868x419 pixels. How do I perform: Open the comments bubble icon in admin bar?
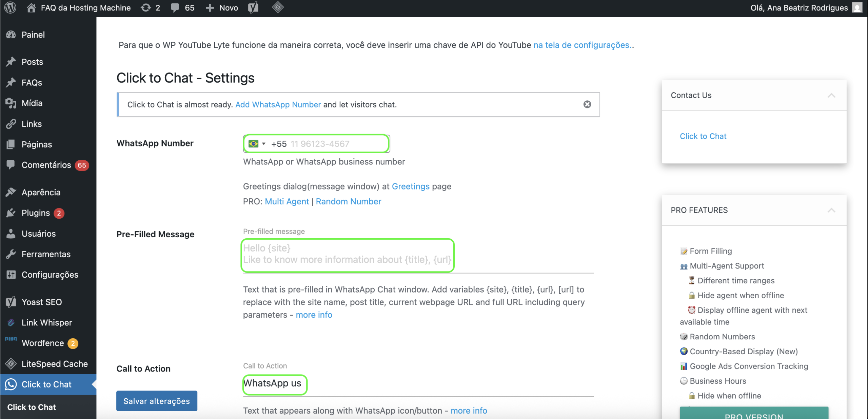tap(175, 8)
